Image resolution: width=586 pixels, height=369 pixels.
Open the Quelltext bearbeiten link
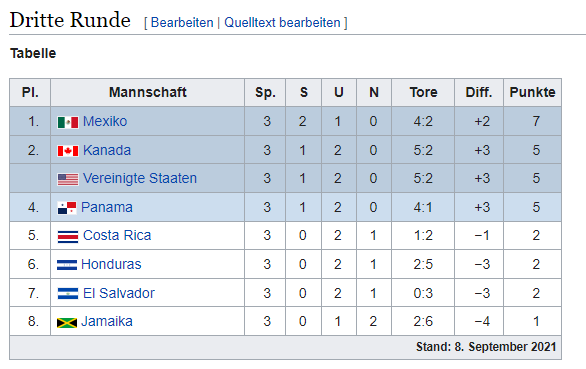click(x=282, y=22)
